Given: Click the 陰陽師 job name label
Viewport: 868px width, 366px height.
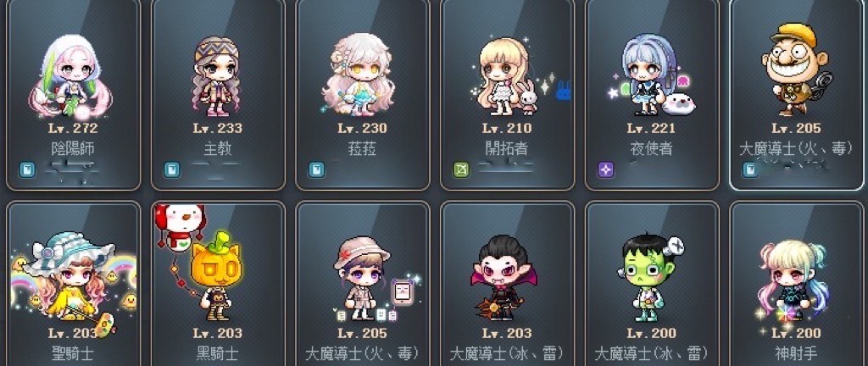Looking at the screenshot, I should tap(73, 148).
